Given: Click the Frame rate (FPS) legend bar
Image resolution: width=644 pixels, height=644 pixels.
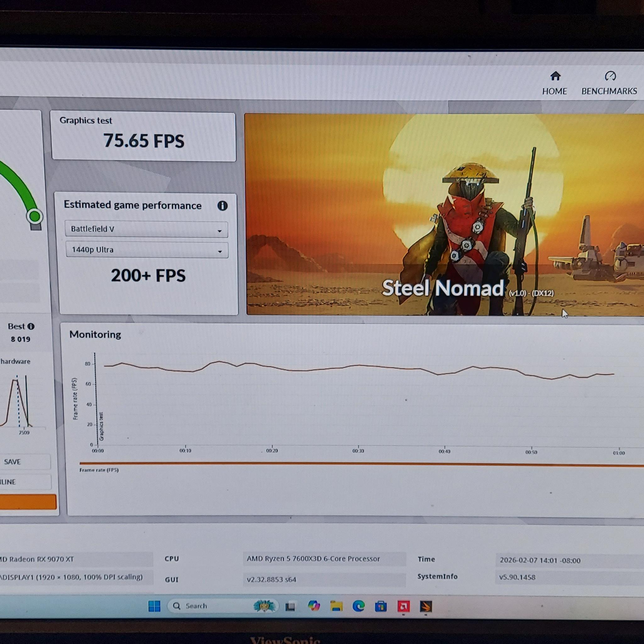Looking at the screenshot, I should click(361, 464).
